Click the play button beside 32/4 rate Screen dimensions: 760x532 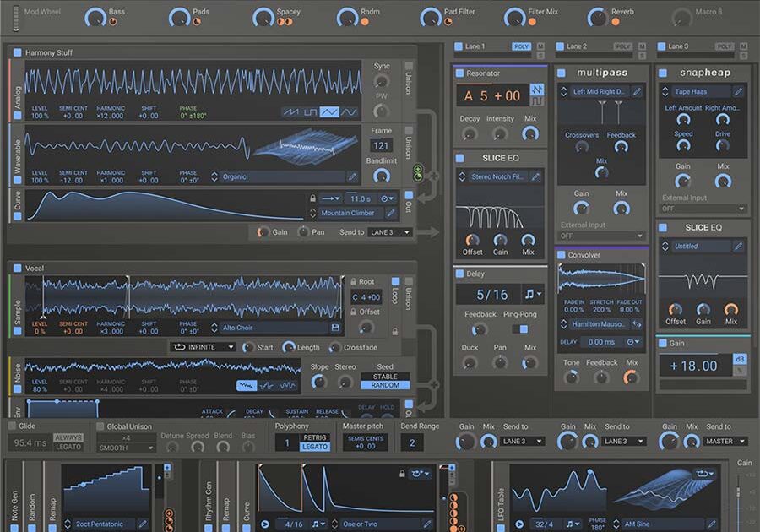click(519, 524)
